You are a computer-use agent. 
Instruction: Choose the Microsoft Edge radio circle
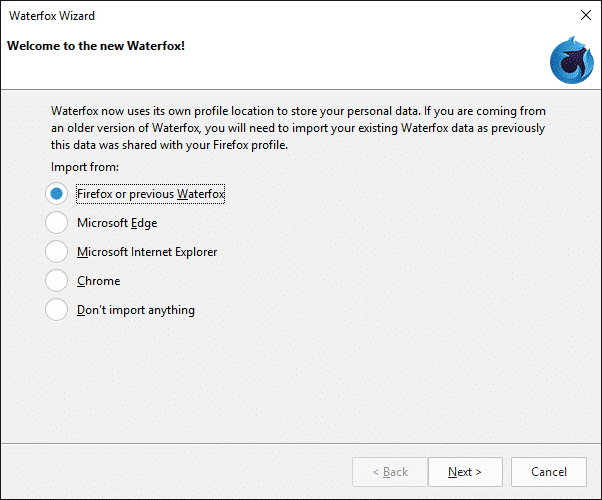coord(57,223)
